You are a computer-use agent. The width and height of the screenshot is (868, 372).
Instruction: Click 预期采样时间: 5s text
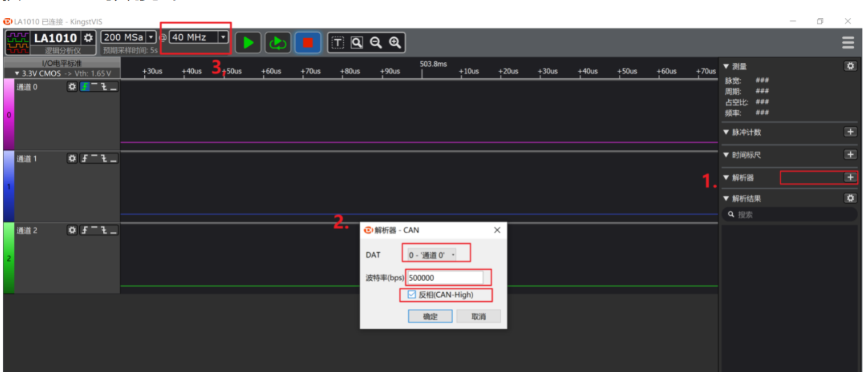(x=130, y=50)
